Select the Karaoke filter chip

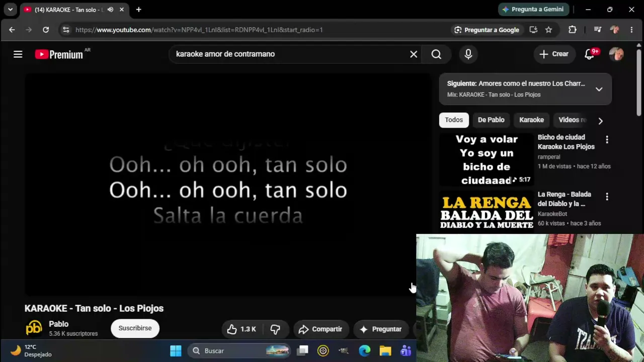tap(531, 120)
